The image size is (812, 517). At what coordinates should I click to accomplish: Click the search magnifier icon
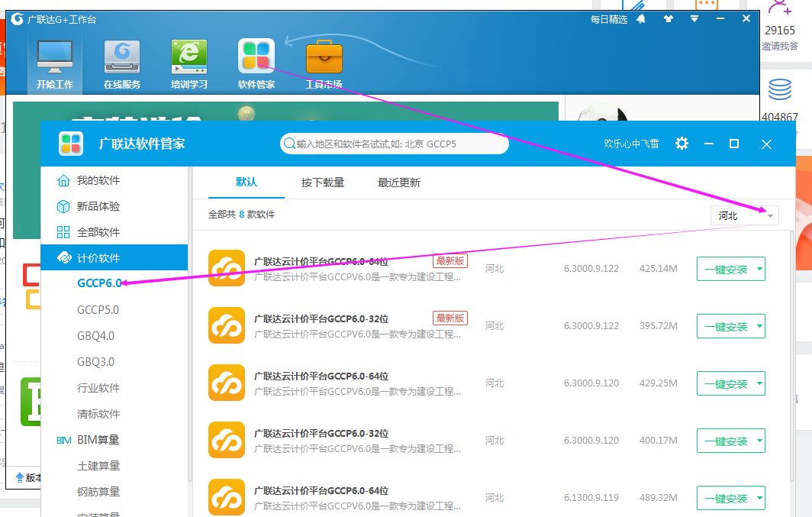point(289,144)
